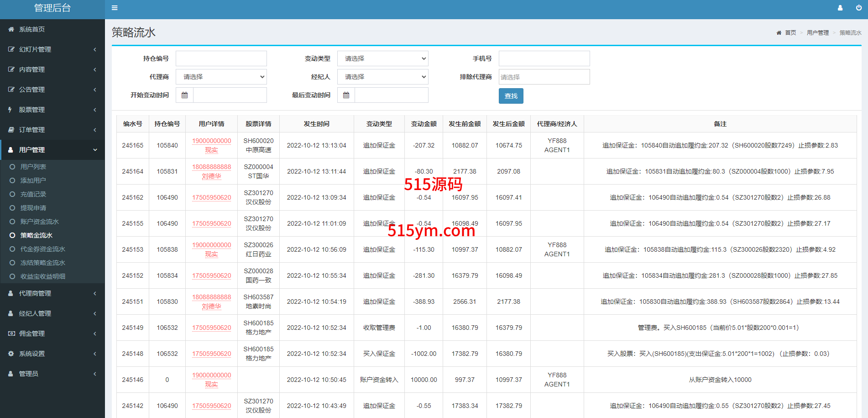This screenshot has height=418, width=868.
Task: Select 用户列表 in the sidebar submenu
Action: pos(33,167)
